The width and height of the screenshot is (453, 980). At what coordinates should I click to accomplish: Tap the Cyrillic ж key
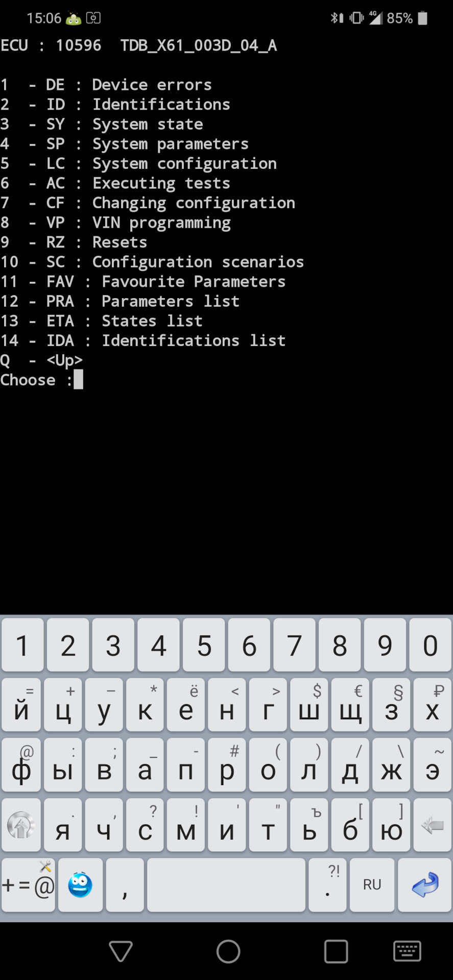coord(391,765)
